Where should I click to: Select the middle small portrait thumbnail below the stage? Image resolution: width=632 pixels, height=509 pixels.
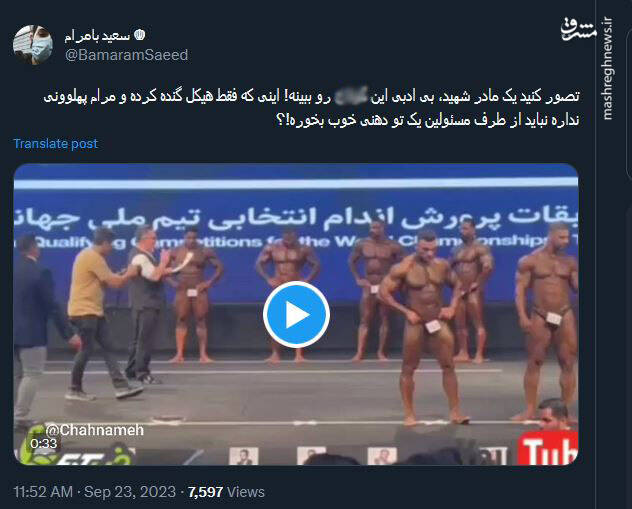311,456
